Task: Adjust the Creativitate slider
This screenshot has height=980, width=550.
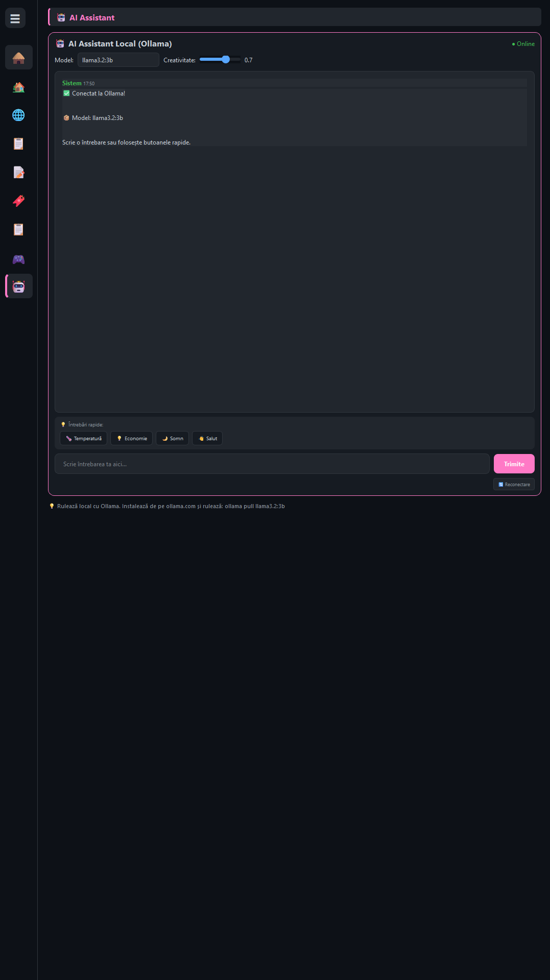Action: 220,60
